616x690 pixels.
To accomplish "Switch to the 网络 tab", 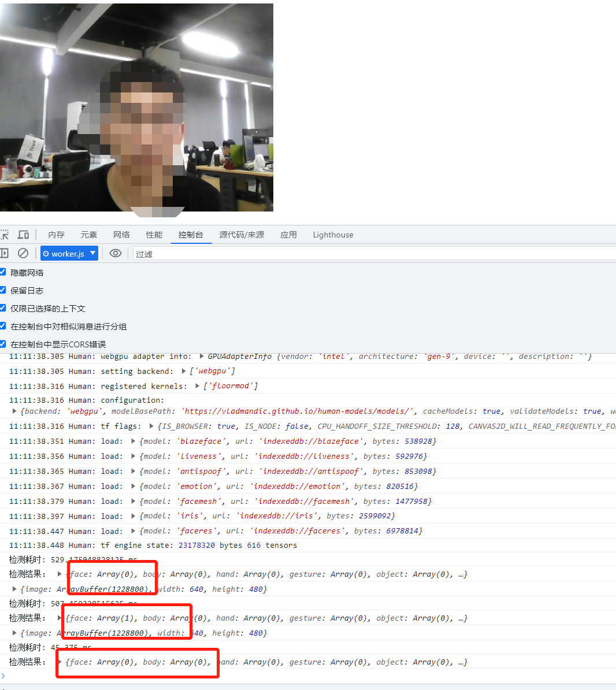I will pyautogui.click(x=121, y=235).
